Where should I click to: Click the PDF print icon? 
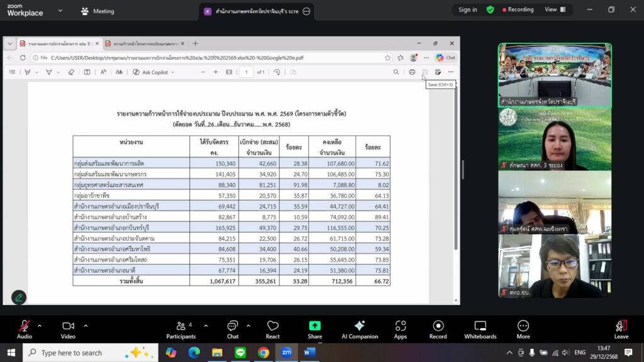click(x=412, y=72)
